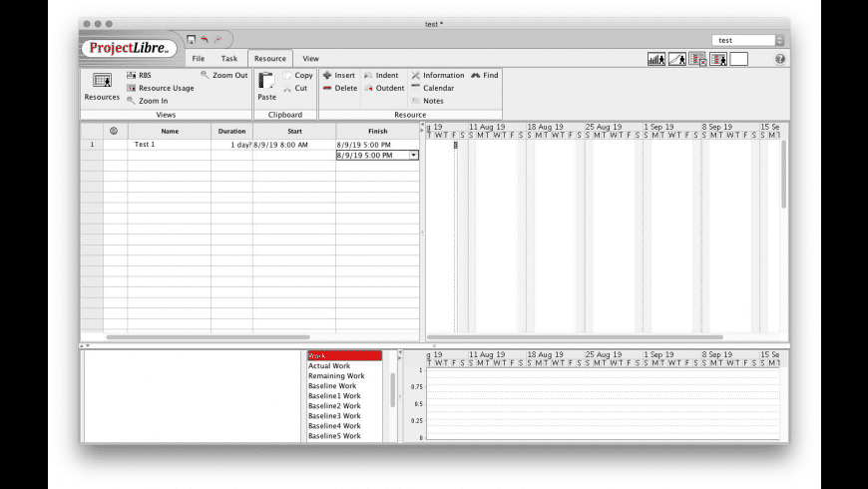Click the Name column header
This screenshot has height=489, width=868.
coord(170,132)
